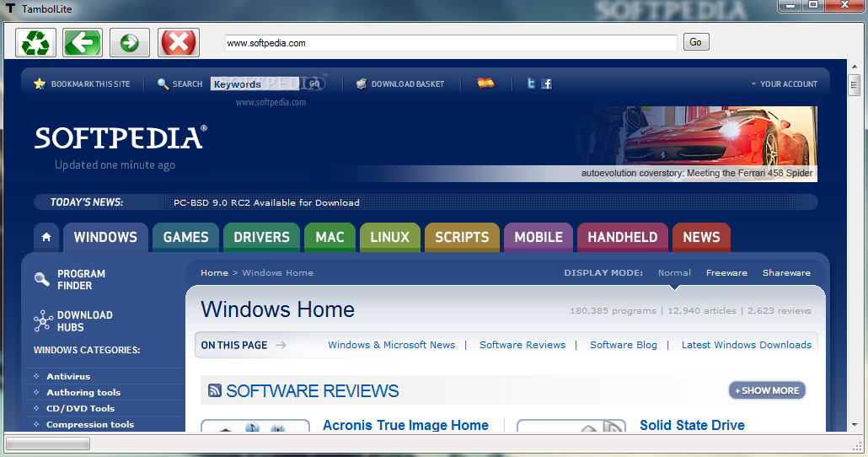Click the Search label in the site header
This screenshot has width=868, height=457.
[187, 84]
